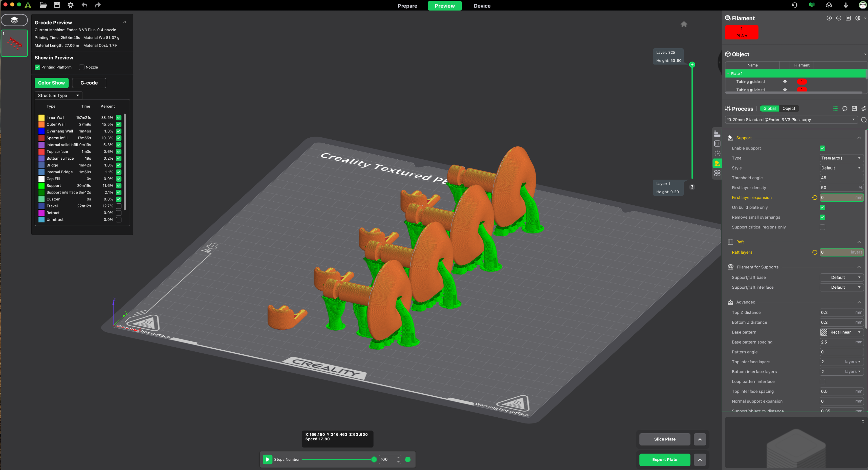Save process preset icon
This screenshot has width=868, height=470.
[854, 108]
